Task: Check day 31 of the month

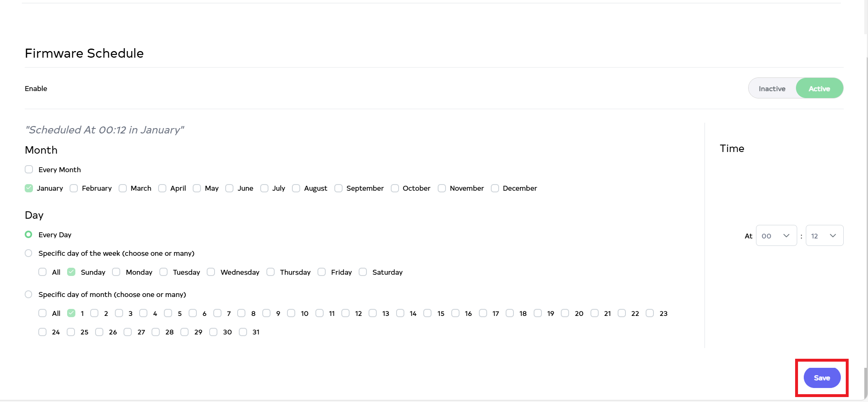Action: coord(243,332)
